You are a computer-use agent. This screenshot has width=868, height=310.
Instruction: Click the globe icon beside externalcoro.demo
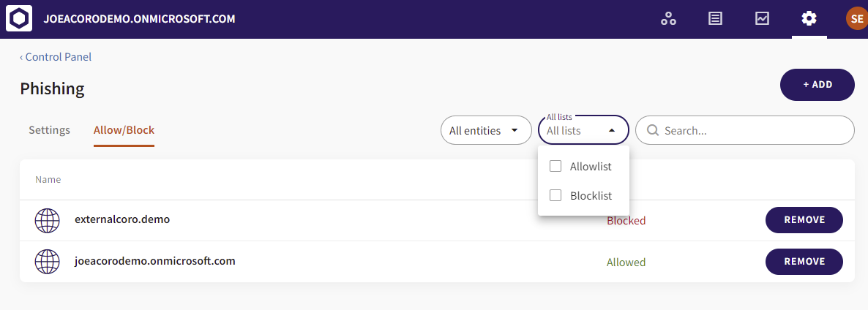[47, 221]
